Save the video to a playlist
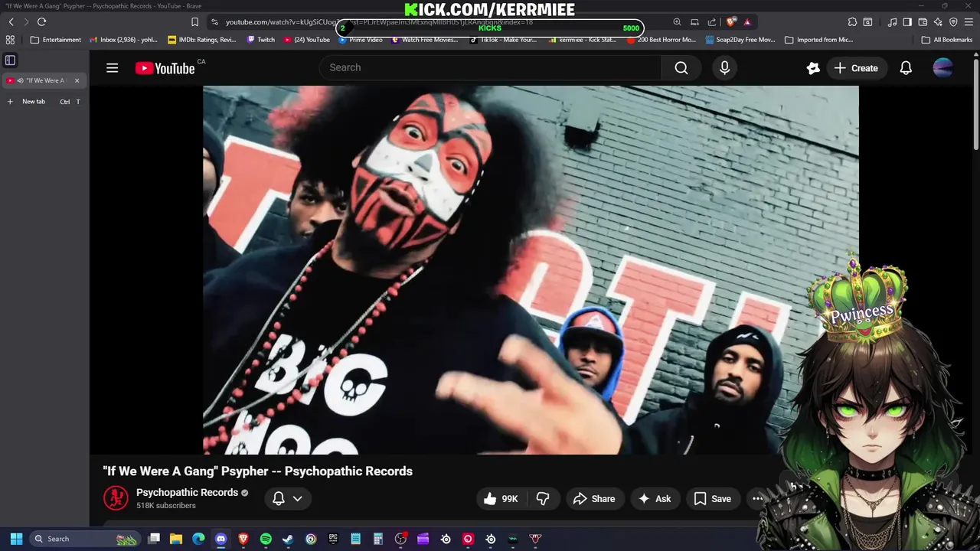 point(713,499)
